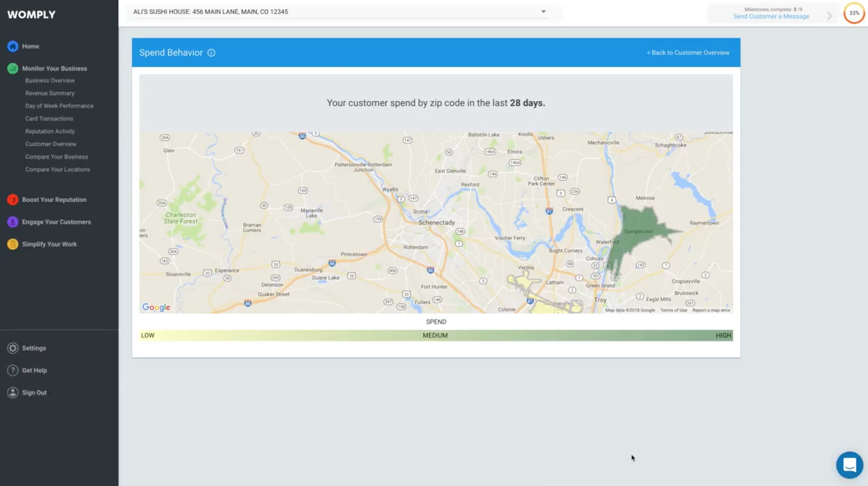Open the chat widget bubble

tap(849, 465)
